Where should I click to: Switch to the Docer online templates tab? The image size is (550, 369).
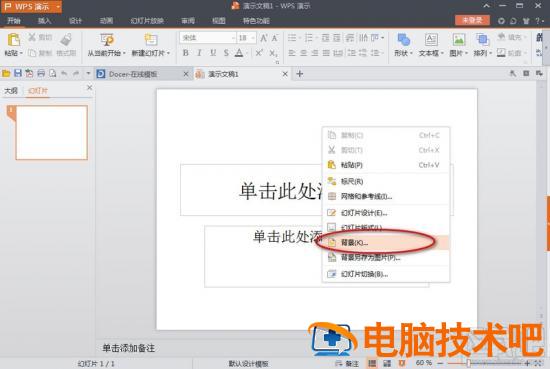coord(133,74)
